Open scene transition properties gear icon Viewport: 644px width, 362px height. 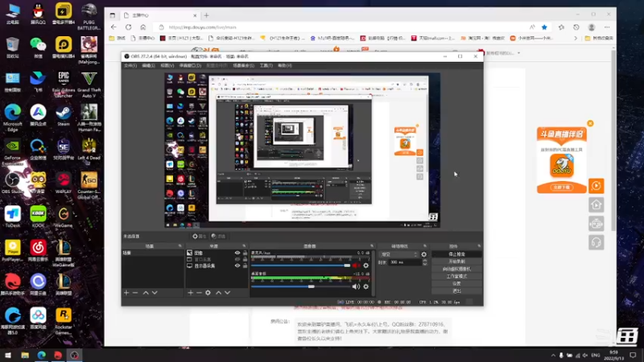coord(424,254)
